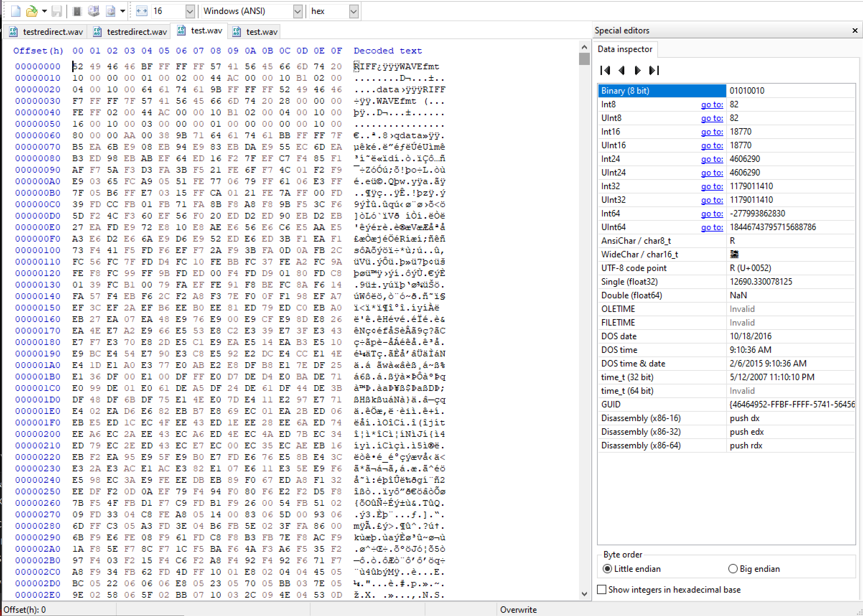
Task: Jump to last field in Data inspector
Action: coord(654,71)
